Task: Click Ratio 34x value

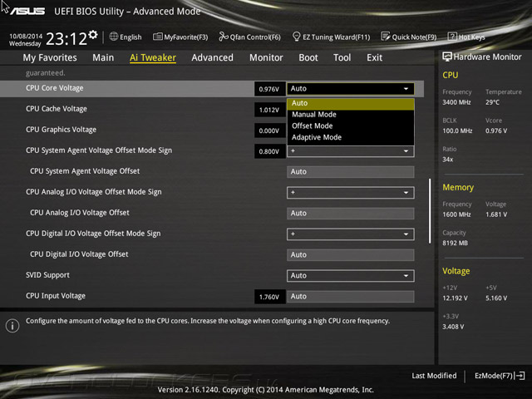Action: click(447, 159)
